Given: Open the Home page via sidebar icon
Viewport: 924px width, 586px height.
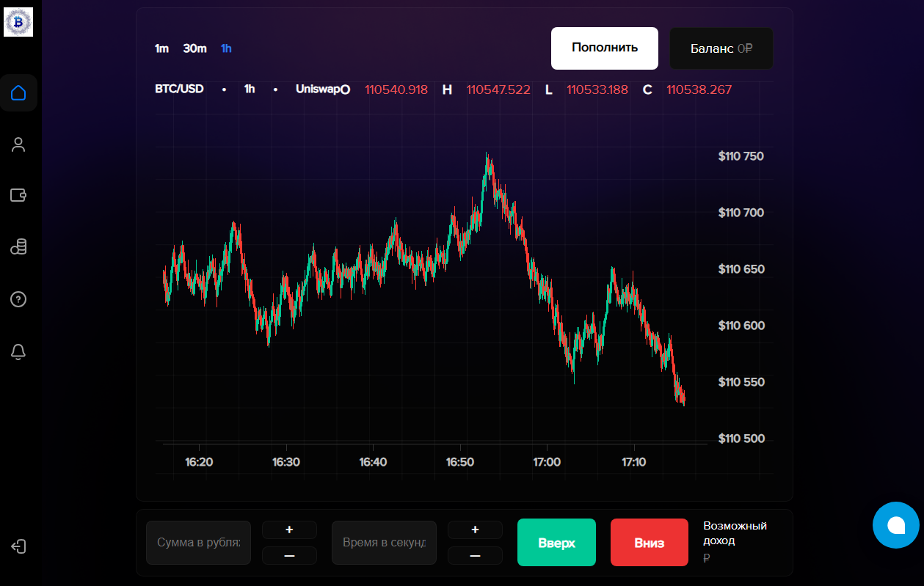Looking at the screenshot, I should [x=18, y=92].
